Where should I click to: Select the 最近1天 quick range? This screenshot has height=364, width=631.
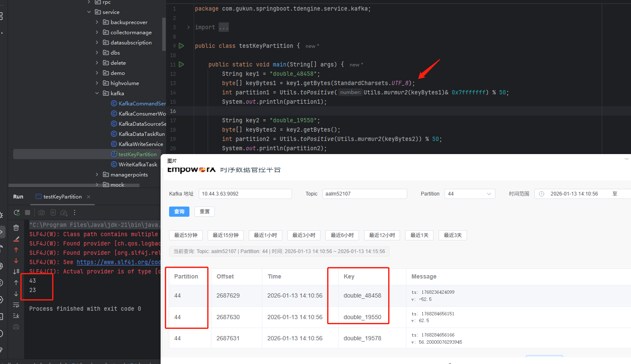pos(420,235)
